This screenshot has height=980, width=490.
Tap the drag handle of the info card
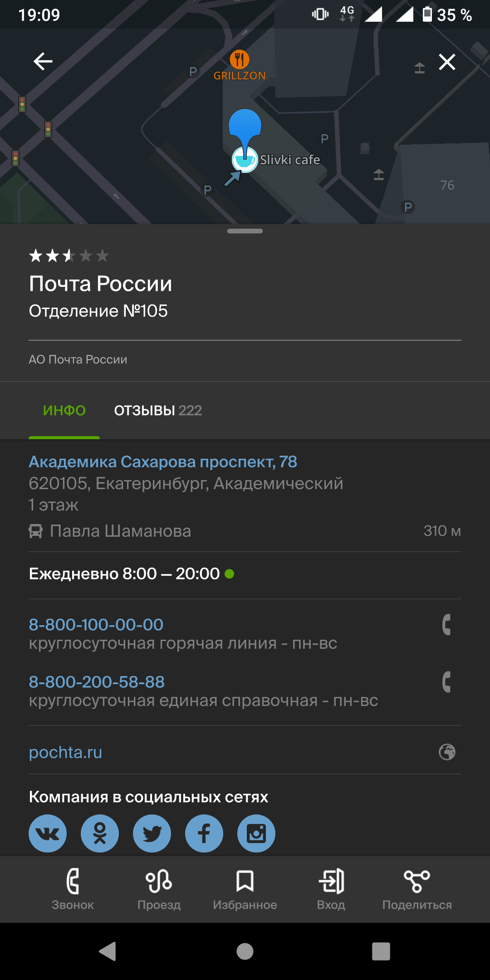(245, 231)
